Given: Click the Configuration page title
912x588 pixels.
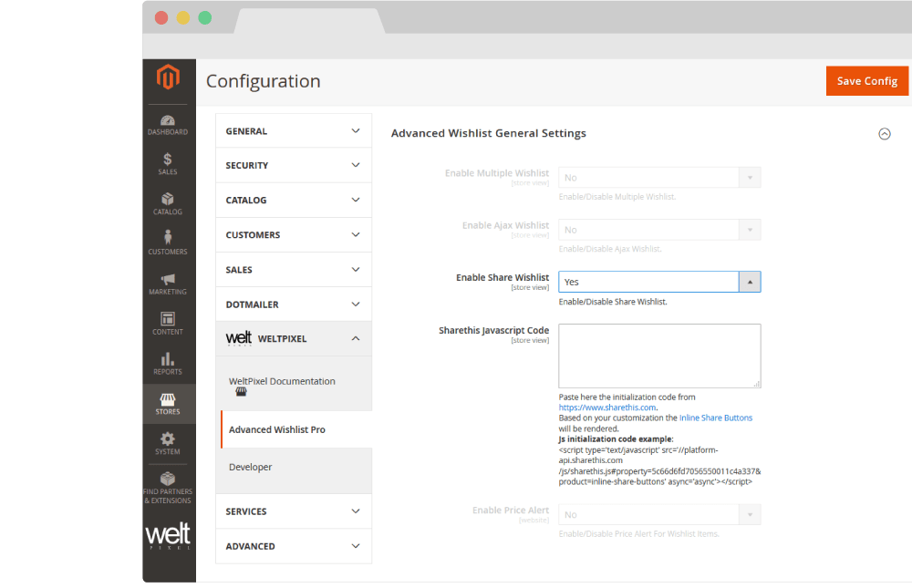Looking at the screenshot, I should pos(263,81).
